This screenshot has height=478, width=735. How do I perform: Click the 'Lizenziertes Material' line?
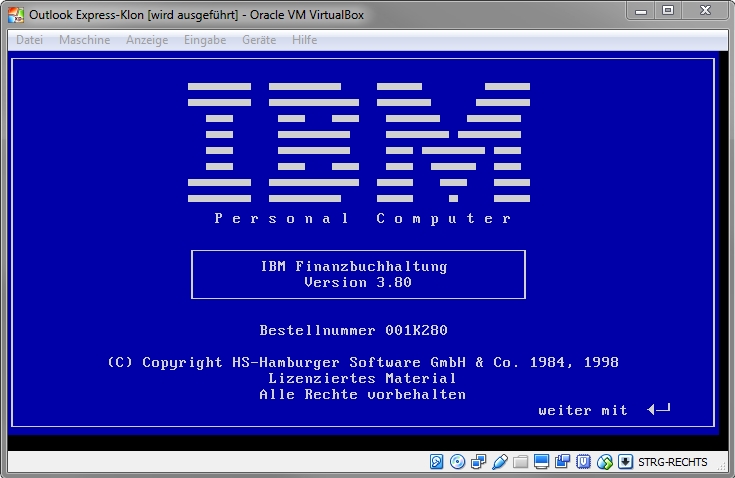(x=362, y=378)
